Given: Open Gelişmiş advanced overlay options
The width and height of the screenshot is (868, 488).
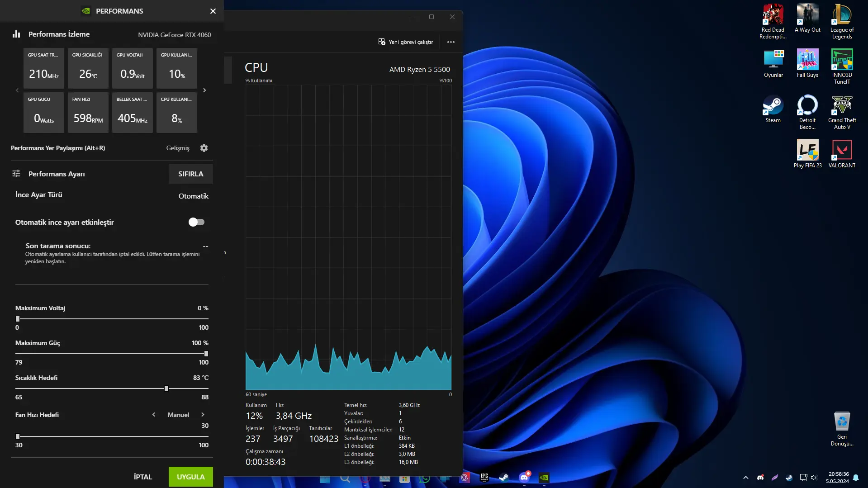Looking at the screenshot, I should click(x=178, y=148).
